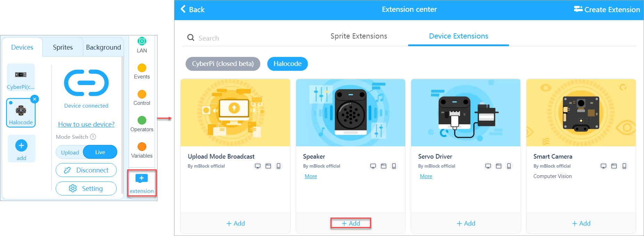Select the CyberPi device icon
644x236 pixels.
(x=21, y=75)
